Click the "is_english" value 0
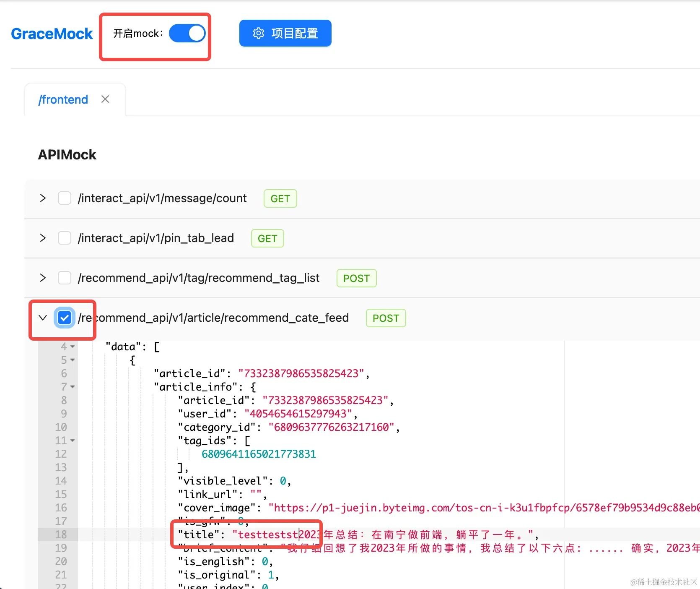 265,561
